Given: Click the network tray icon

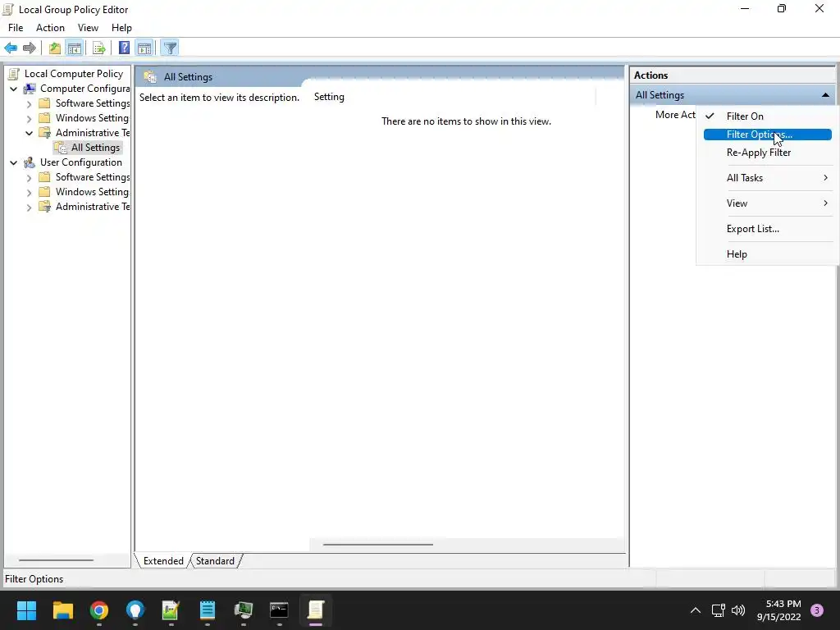Looking at the screenshot, I should pyautogui.click(x=718, y=610).
